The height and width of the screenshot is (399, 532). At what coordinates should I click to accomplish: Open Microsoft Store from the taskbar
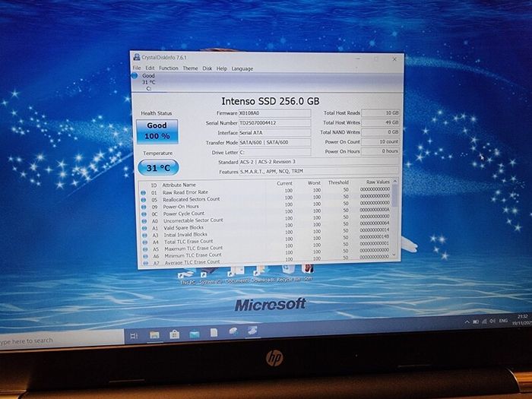pos(174,334)
